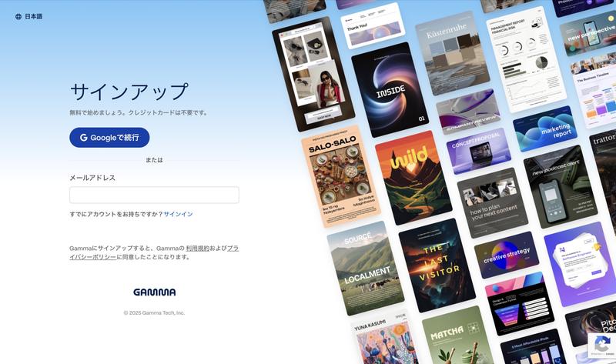This screenshot has height=364, width=616.
Task: Click the reCAPTCHA badge icon
Action: point(602,346)
